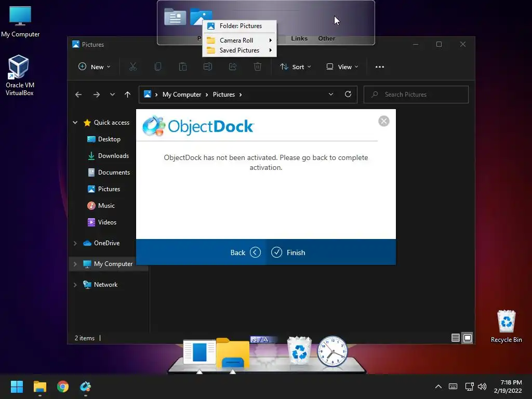Expand the address bar history dropdown
Screen dimensions: 532x399
point(331,95)
